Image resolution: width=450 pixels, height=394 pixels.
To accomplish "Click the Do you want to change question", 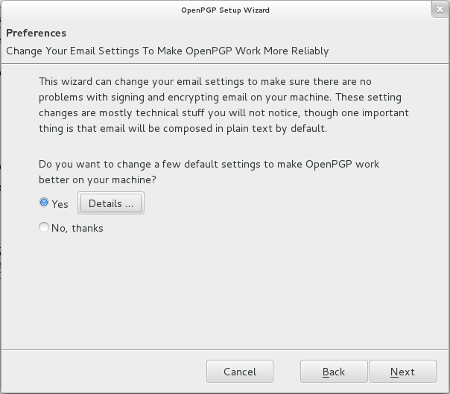I will pos(209,172).
